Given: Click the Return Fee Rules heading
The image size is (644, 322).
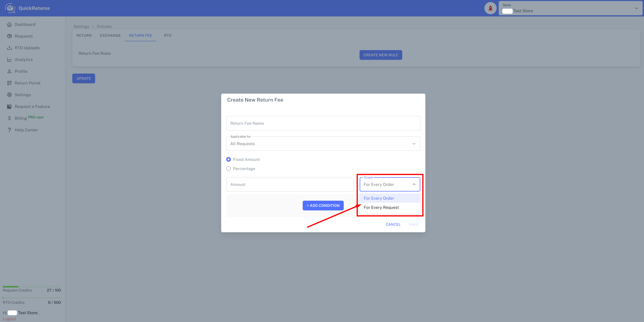Looking at the screenshot, I should point(94,53).
